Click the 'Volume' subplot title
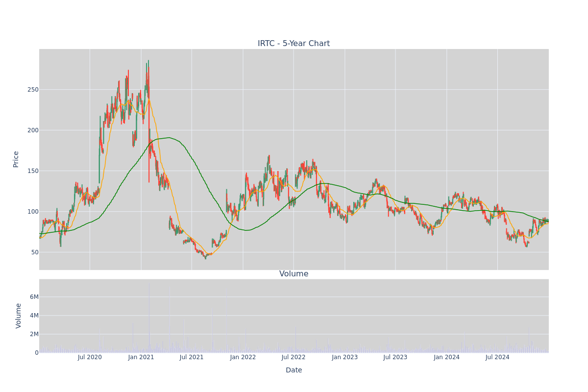This screenshot has height=392, width=588. pos(294,274)
